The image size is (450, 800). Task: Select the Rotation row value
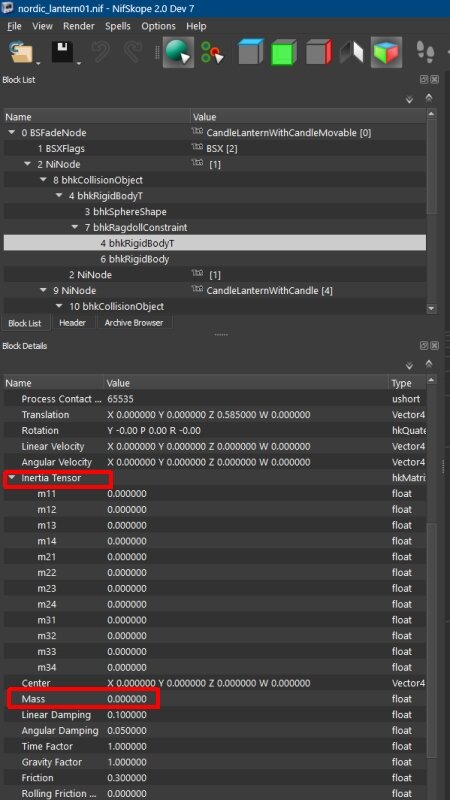154,430
